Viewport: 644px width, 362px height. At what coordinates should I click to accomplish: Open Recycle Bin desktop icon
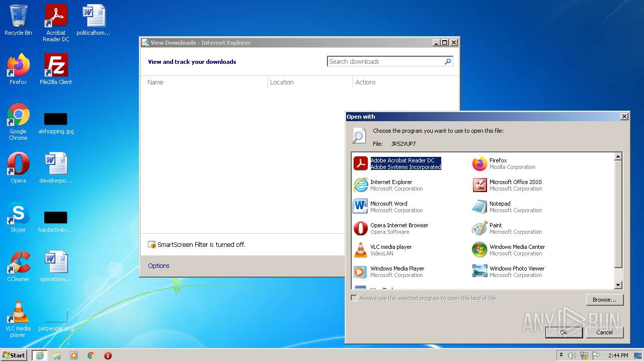pyautogui.click(x=18, y=20)
